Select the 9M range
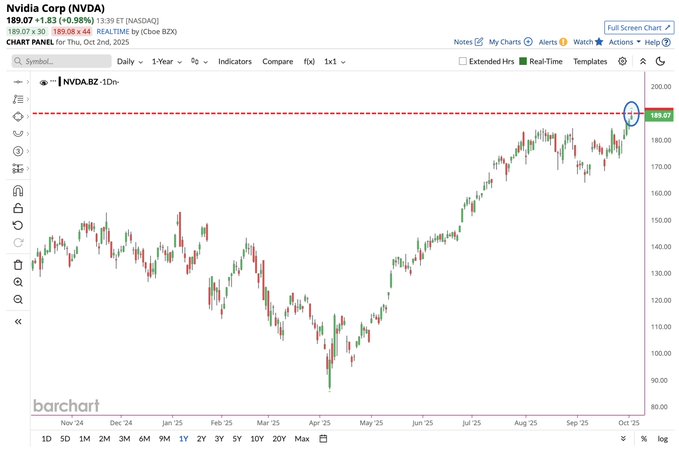 tap(164, 439)
